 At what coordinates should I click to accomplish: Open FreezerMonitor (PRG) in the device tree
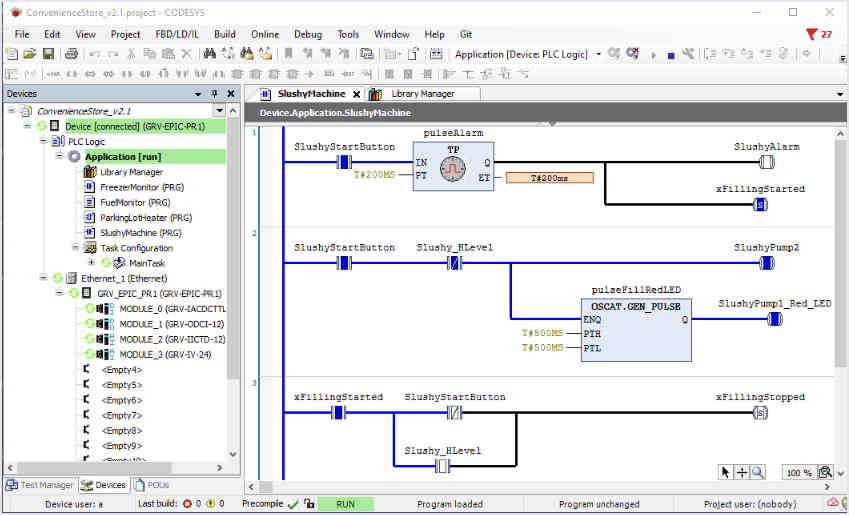click(141, 187)
